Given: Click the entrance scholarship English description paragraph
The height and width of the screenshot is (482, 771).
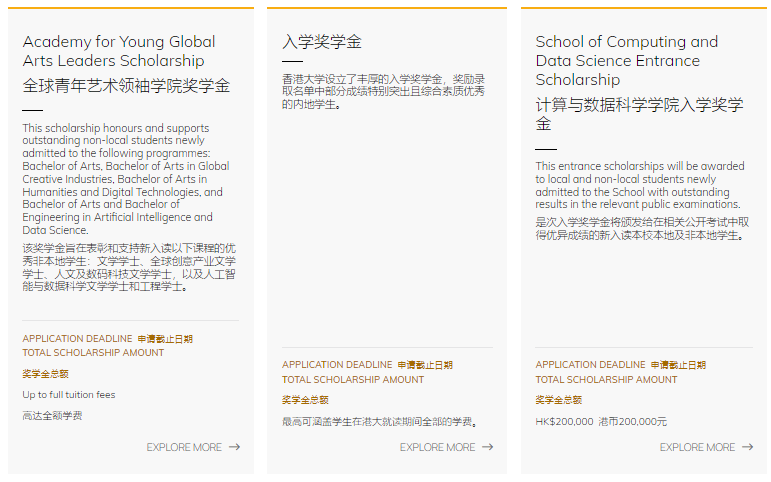Looking at the screenshot, I should point(640,185).
